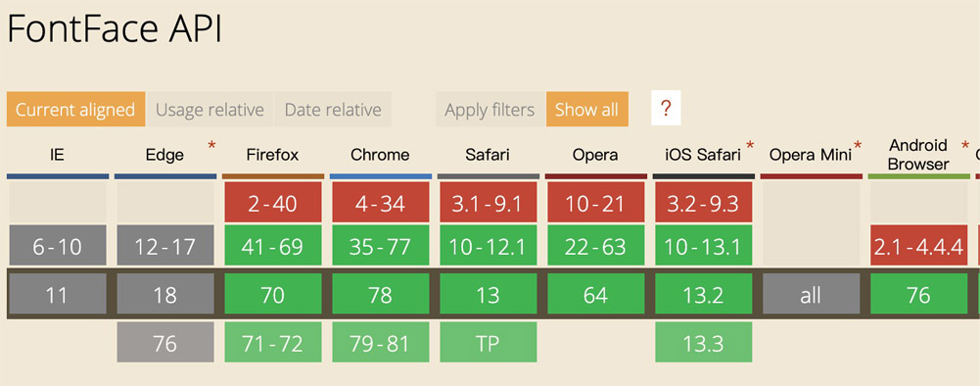Select Safari 13 current version cell
Image resolution: width=980 pixels, height=386 pixels.
point(489,294)
